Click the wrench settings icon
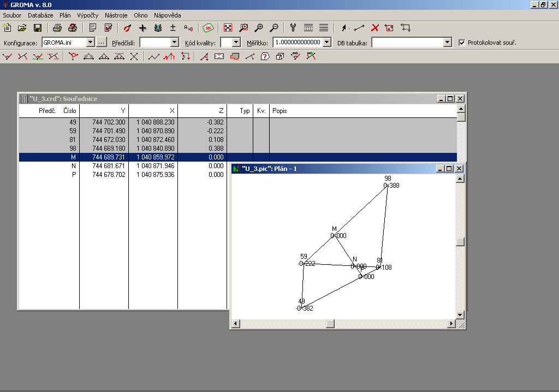The image size is (559, 392). point(293,28)
